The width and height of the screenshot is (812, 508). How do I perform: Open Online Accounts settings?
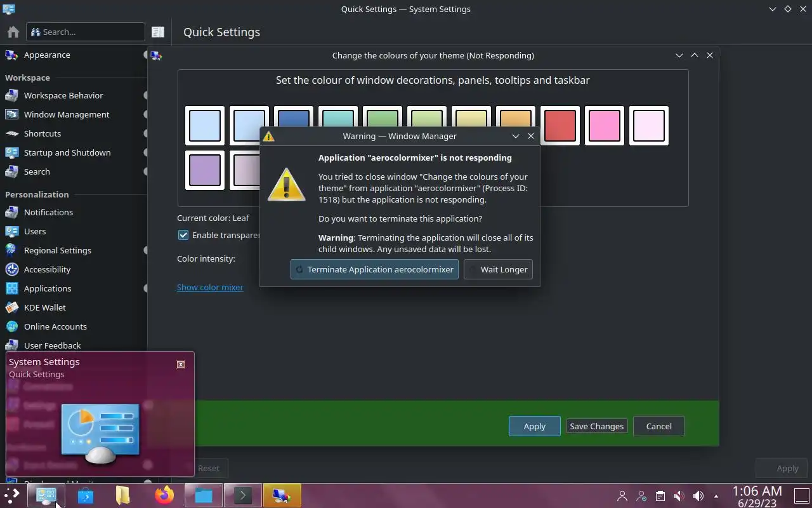point(55,326)
